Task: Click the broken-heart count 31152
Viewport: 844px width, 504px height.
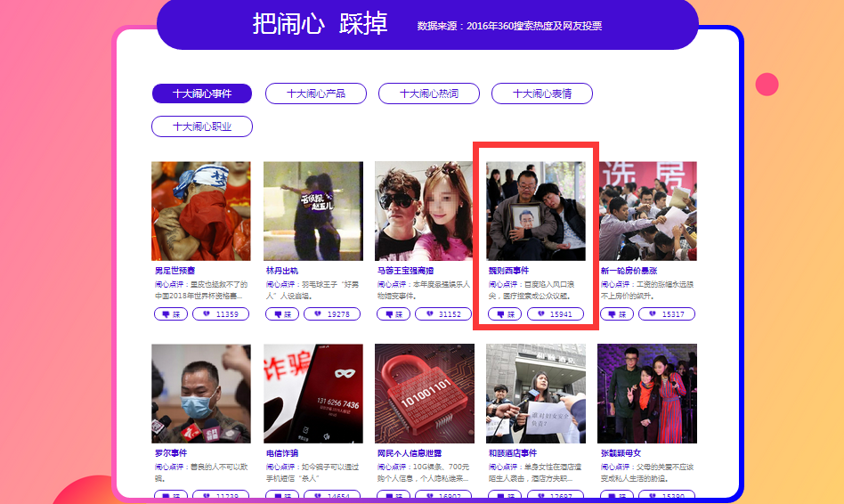Action: (443, 314)
